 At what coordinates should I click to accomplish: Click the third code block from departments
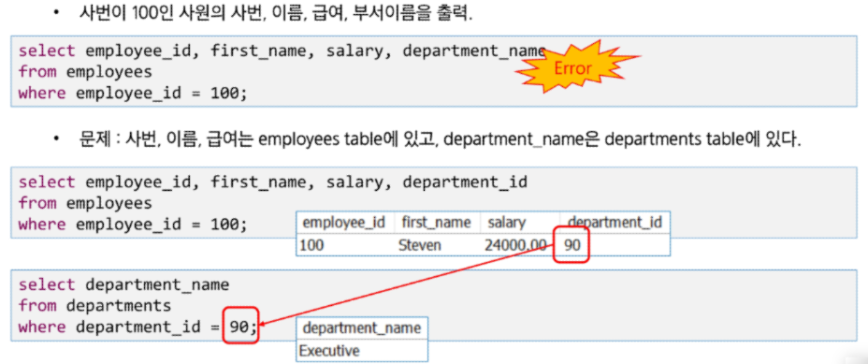pyautogui.click(x=433, y=305)
